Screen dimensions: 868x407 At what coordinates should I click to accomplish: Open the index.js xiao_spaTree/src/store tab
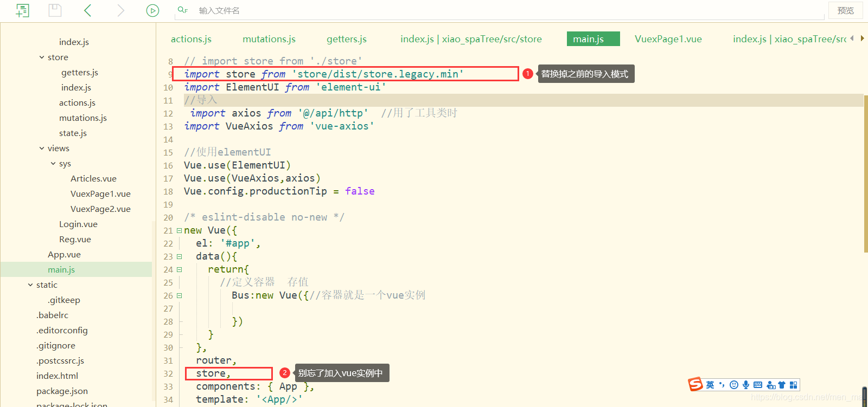click(471, 39)
